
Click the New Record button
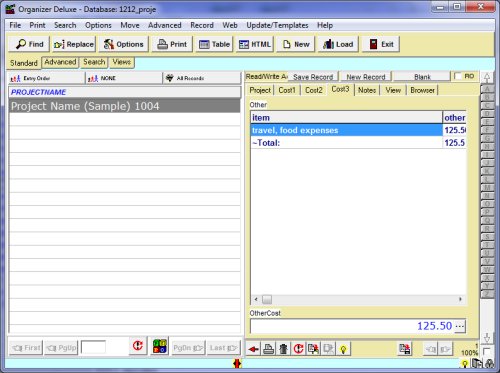(366, 77)
